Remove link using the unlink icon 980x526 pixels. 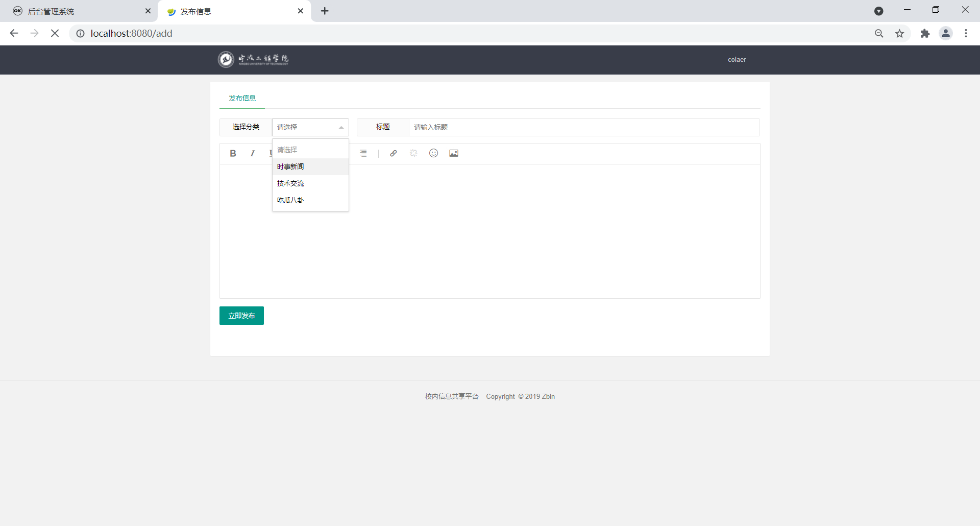pos(413,153)
